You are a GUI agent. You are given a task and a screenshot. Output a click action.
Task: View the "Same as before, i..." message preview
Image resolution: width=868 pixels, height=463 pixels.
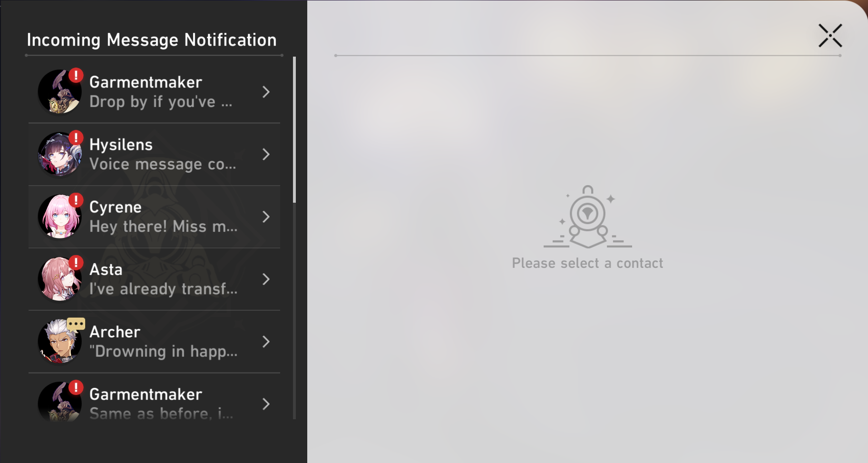(x=162, y=413)
